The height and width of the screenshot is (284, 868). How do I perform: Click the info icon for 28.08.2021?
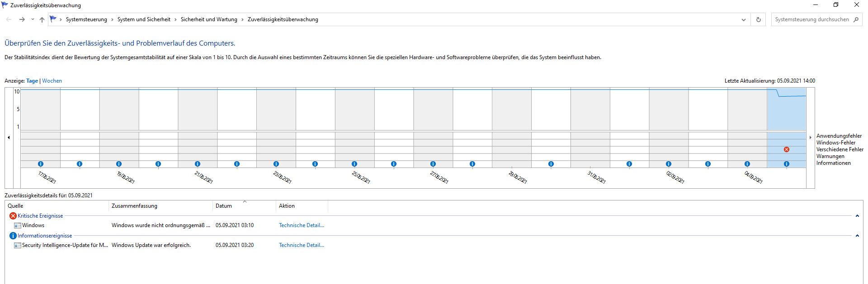pyautogui.click(x=472, y=164)
